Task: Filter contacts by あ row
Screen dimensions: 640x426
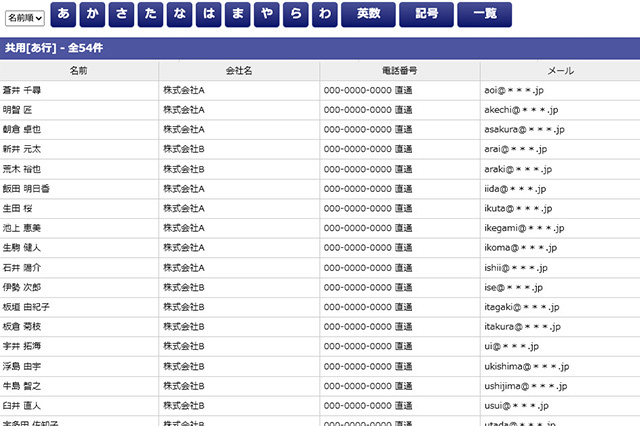Action: [x=63, y=14]
